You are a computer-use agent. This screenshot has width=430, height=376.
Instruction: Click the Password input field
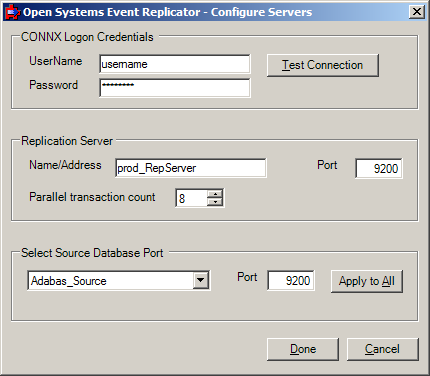tap(174, 88)
